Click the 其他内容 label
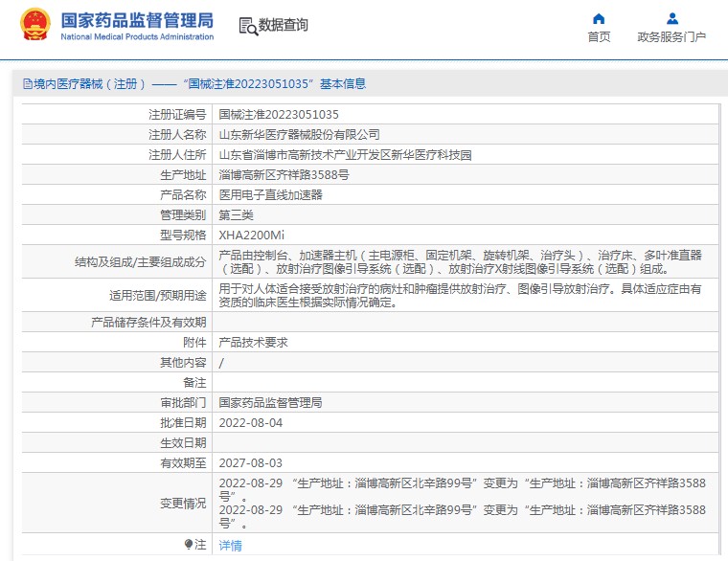 tap(183, 363)
